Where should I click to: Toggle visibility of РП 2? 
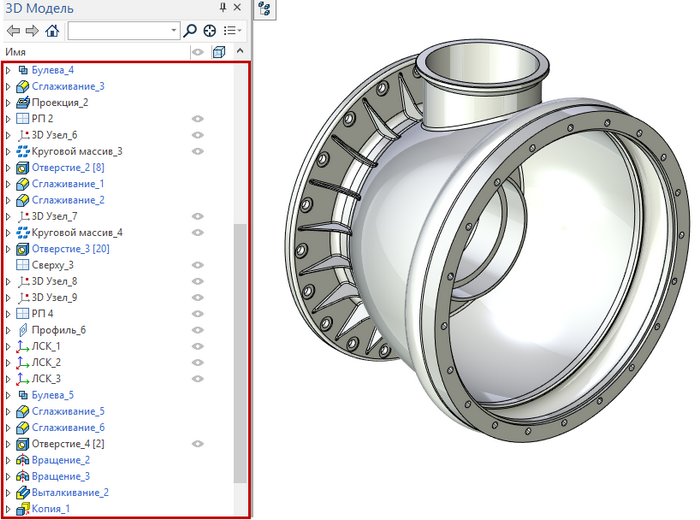(198, 119)
